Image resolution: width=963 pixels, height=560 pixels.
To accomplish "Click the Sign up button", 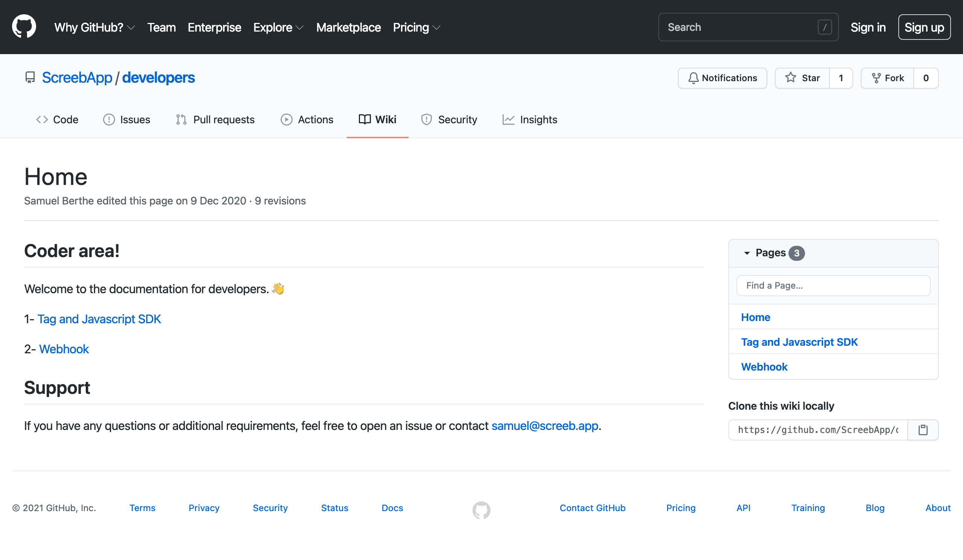I will click(924, 27).
